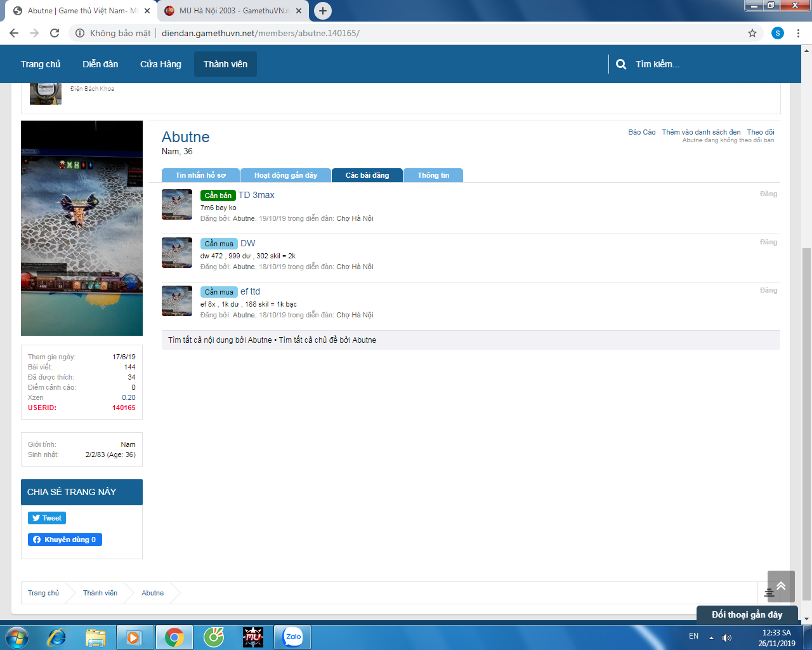Open Zalo from the taskbar
Viewport: 812px width, 650px height.
[x=292, y=637]
